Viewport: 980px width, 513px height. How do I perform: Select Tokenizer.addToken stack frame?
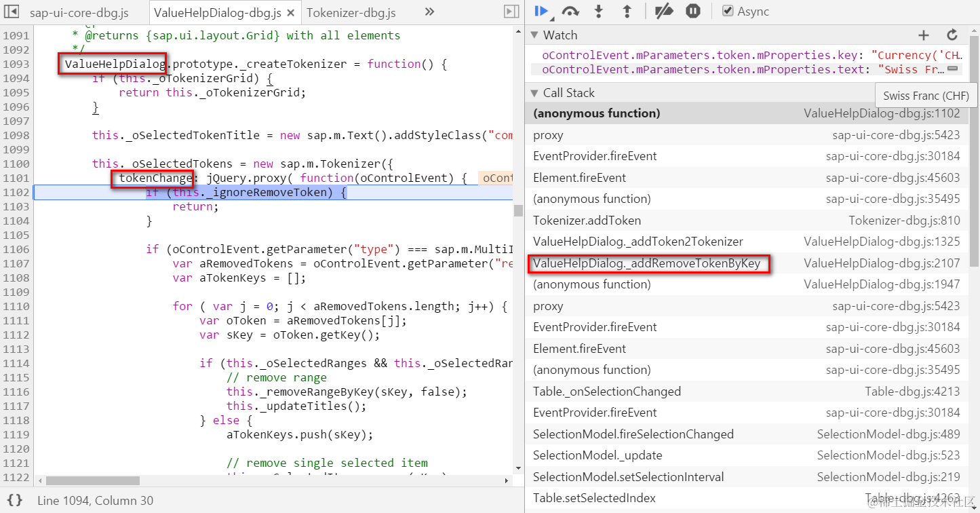(747, 221)
